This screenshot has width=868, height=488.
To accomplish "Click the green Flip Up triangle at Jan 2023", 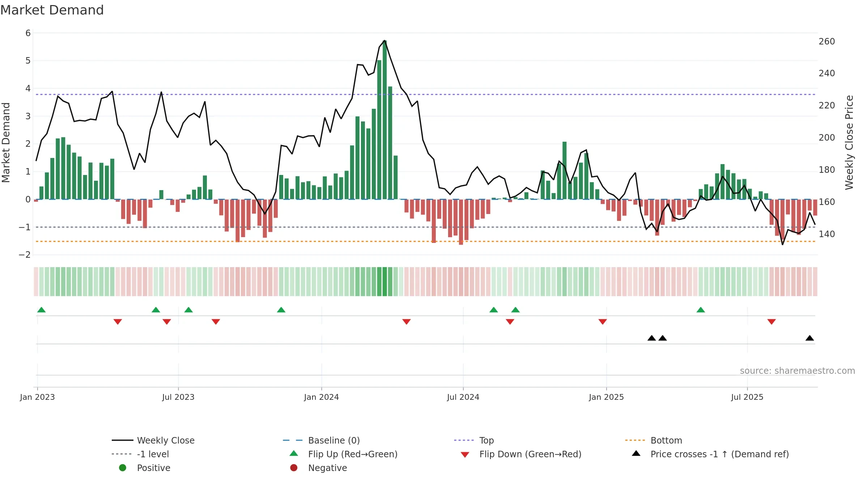I will click(42, 310).
